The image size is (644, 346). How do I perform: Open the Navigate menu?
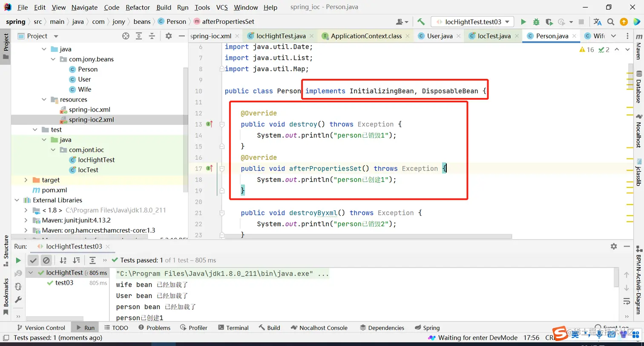click(84, 7)
